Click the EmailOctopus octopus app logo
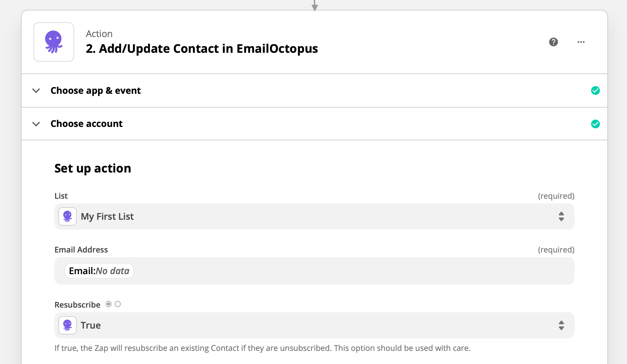The width and height of the screenshot is (627, 364). click(53, 42)
